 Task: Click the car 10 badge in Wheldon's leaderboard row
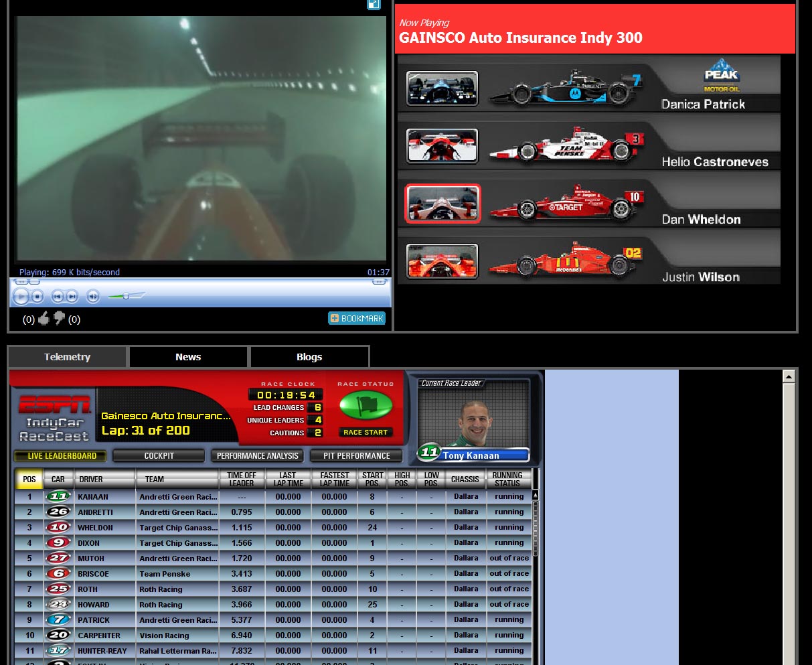[x=58, y=527]
